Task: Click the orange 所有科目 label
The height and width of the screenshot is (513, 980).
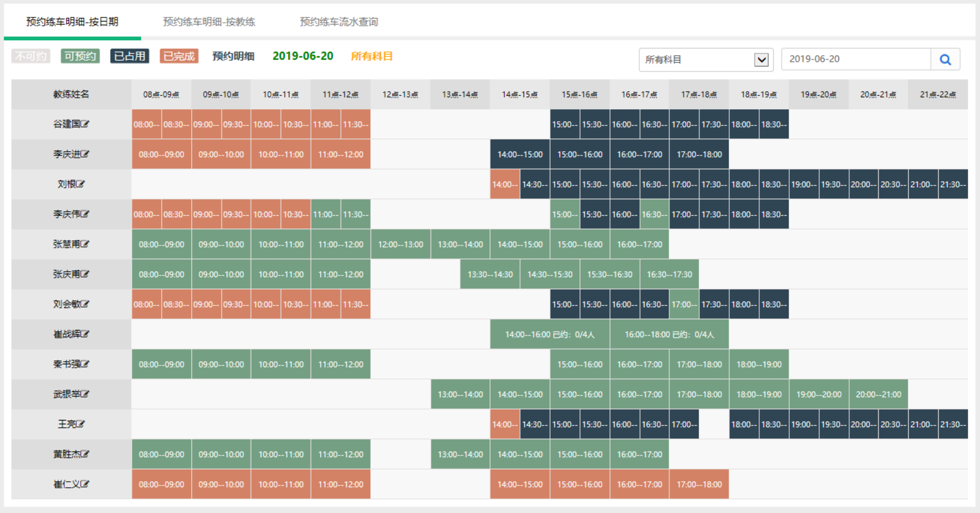Action: (372, 56)
